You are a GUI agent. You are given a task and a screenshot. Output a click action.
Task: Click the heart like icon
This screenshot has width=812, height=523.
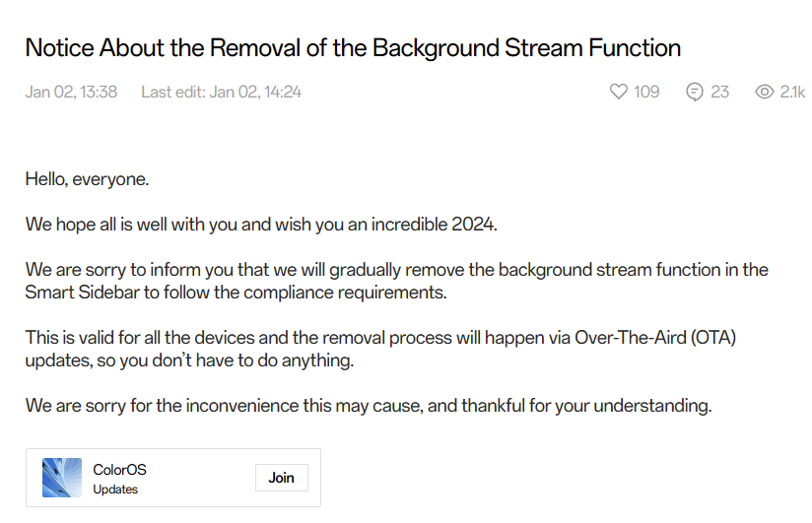pos(619,92)
